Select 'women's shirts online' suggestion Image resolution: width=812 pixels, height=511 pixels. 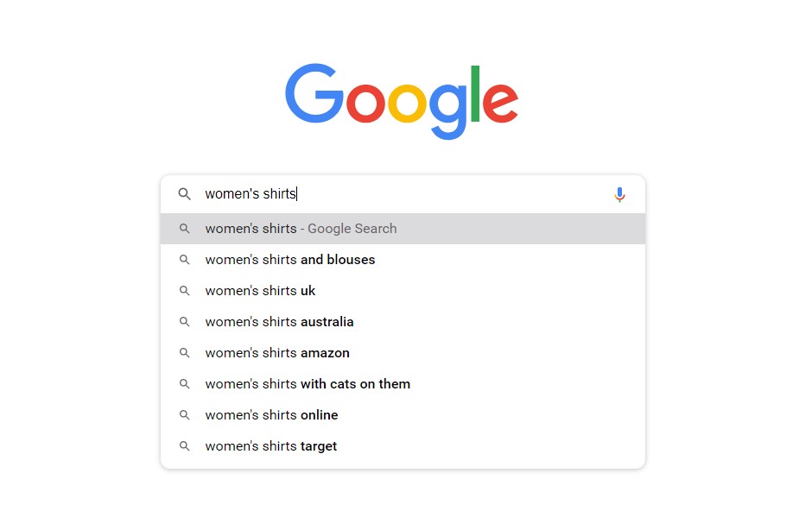[403, 415]
